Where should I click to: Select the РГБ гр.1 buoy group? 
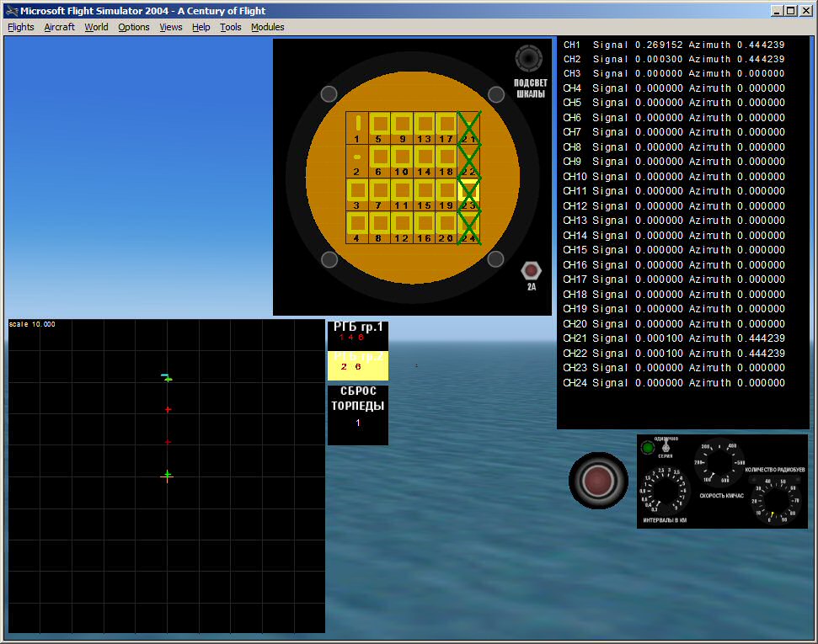pos(358,335)
